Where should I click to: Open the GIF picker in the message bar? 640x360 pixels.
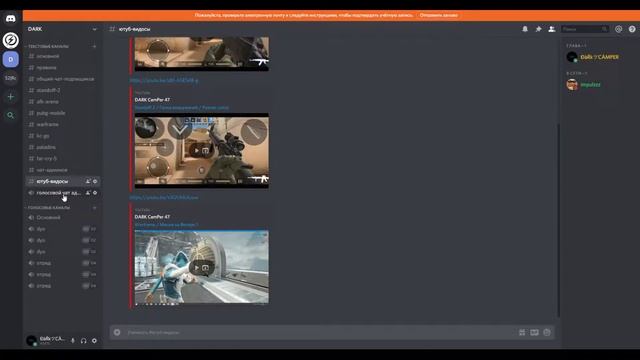[x=534, y=332]
